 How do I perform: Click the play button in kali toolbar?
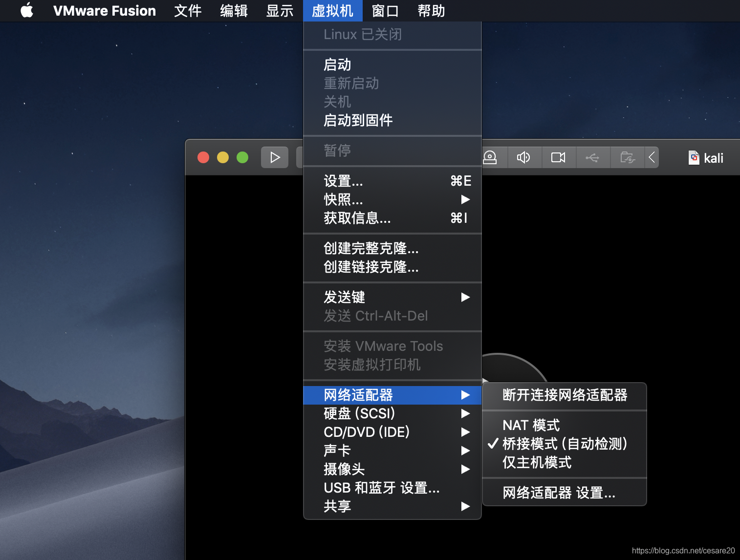[275, 157]
